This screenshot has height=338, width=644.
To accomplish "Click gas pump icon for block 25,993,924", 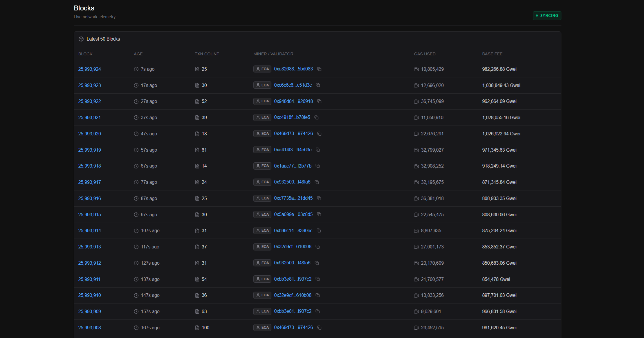I will click(416, 69).
